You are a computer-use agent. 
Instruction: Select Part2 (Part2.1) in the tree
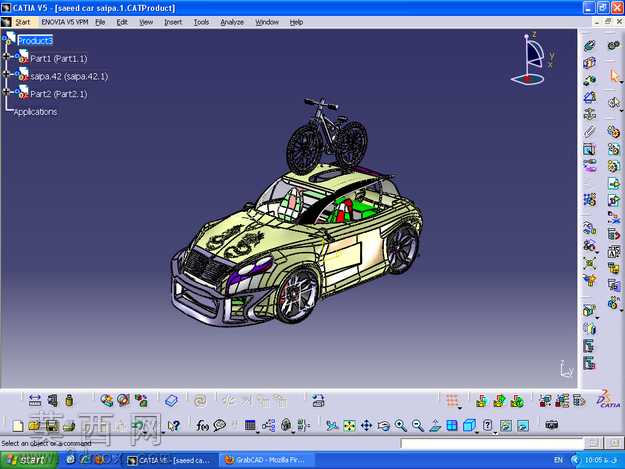click(x=59, y=94)
